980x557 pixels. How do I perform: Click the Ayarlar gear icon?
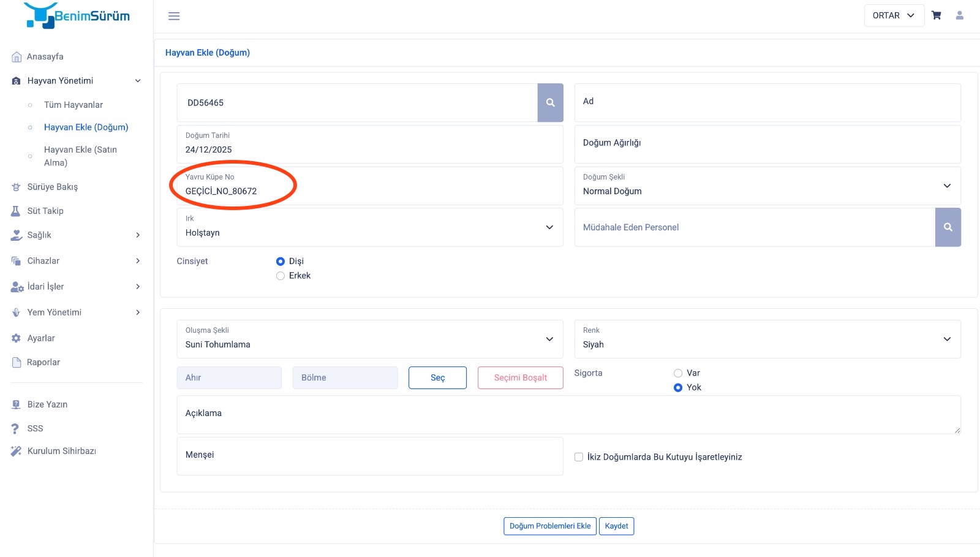coord(16,338)
